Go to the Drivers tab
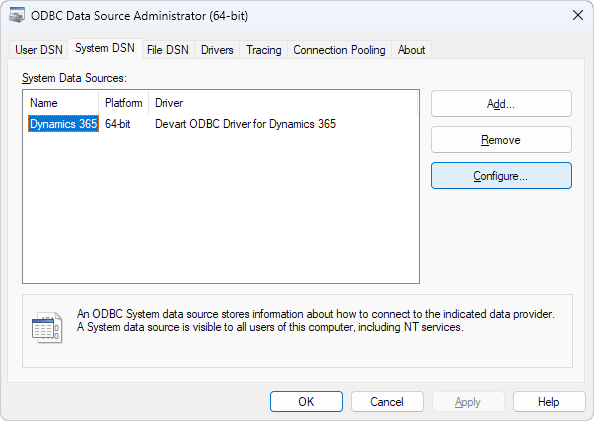 tap(217, 50)
